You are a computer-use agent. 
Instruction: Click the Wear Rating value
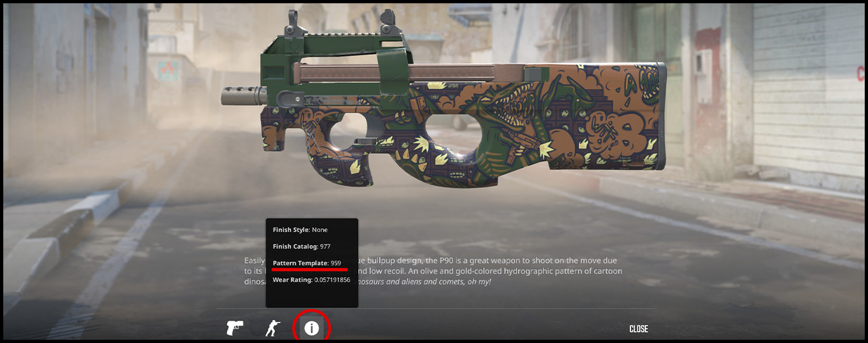click(331, 280)
